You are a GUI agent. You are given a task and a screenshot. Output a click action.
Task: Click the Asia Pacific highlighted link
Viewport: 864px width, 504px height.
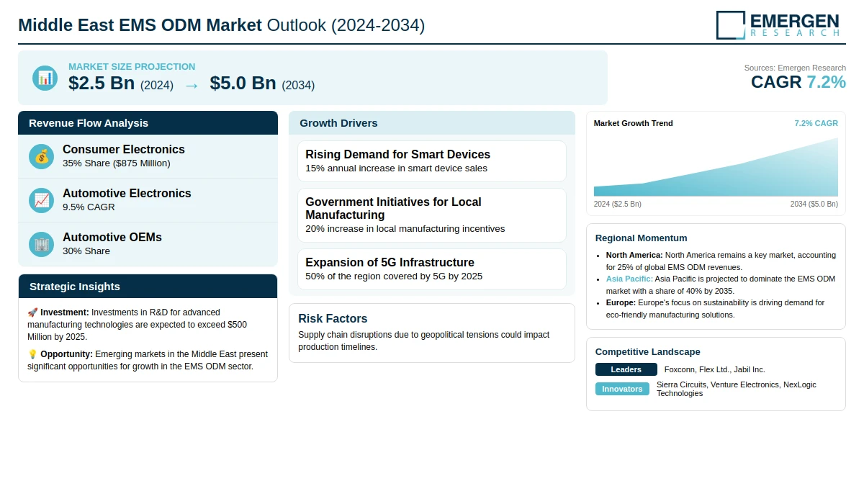pos(629,279)
